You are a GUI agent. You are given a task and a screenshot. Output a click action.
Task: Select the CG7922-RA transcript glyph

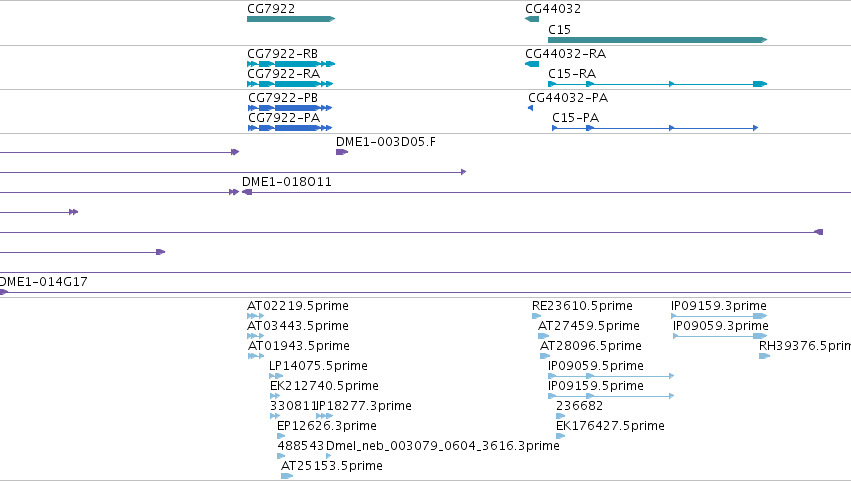coord(290,84)
